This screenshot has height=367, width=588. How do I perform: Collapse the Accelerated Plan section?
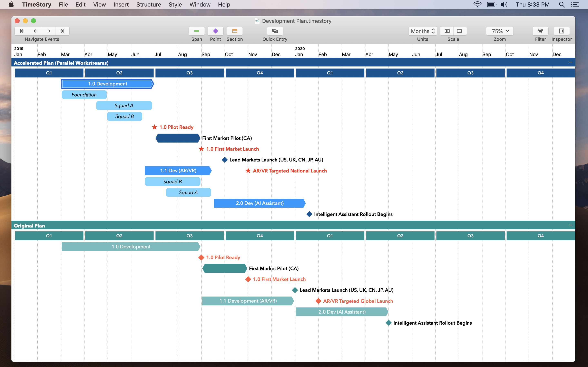(x=570, y=62)
